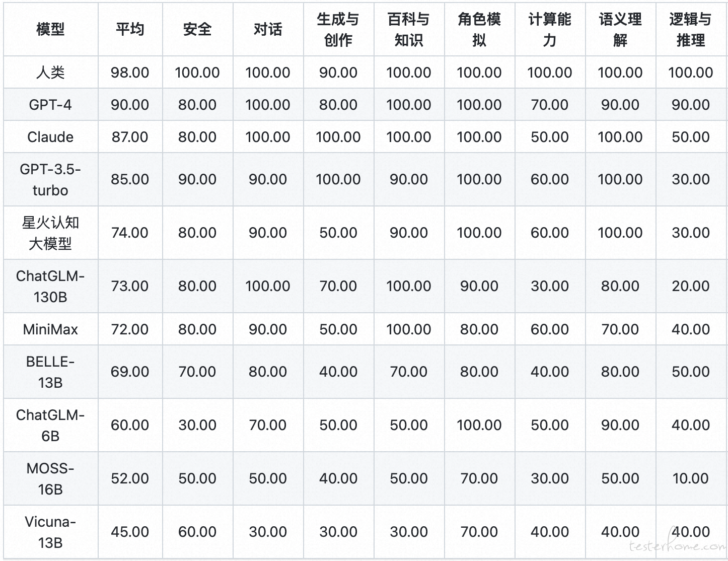
Task: Click the 模型 column header
Action: point(50,29)
